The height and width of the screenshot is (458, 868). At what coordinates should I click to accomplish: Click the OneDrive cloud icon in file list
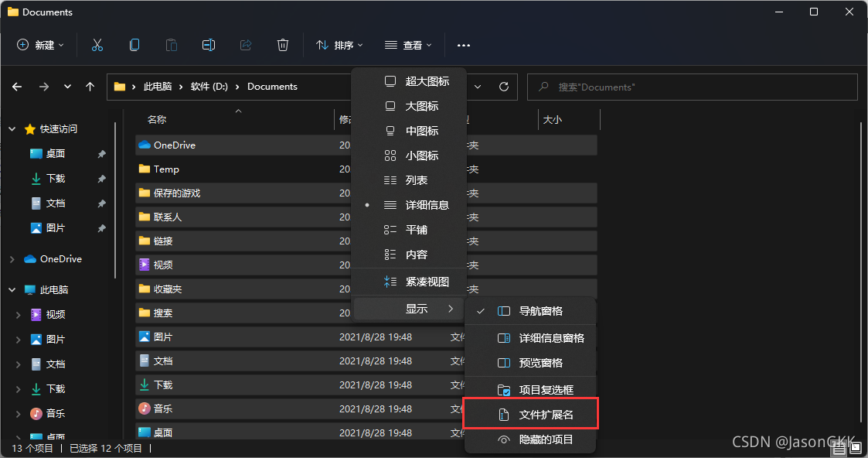tap(145, 145)
